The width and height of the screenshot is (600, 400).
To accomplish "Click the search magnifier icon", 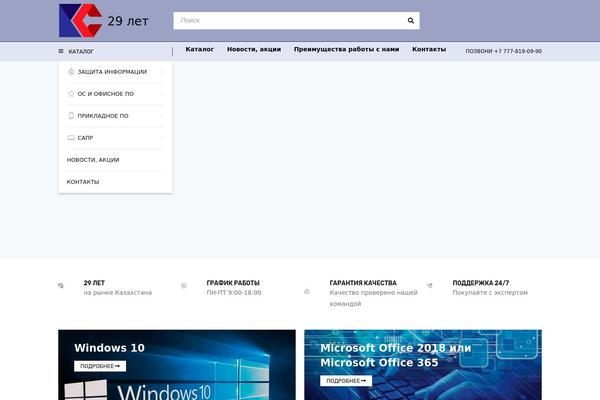I will tap(411, 21).
